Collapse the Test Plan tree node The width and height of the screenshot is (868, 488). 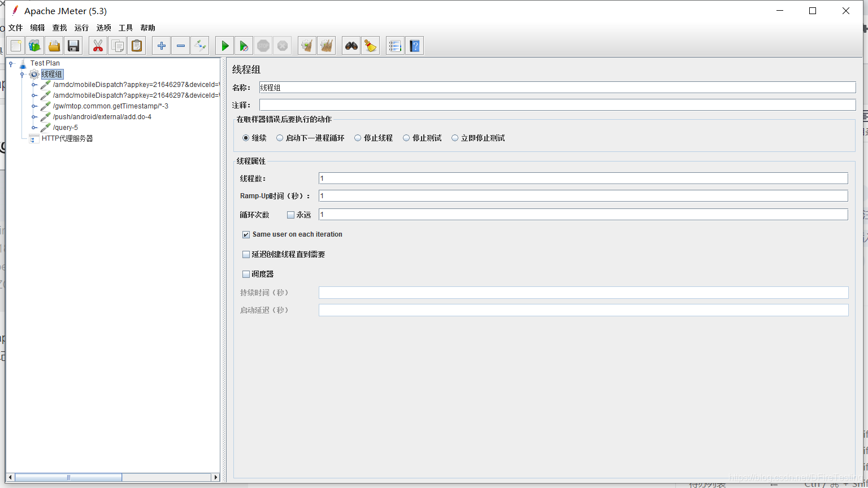(x=11, y=64)
